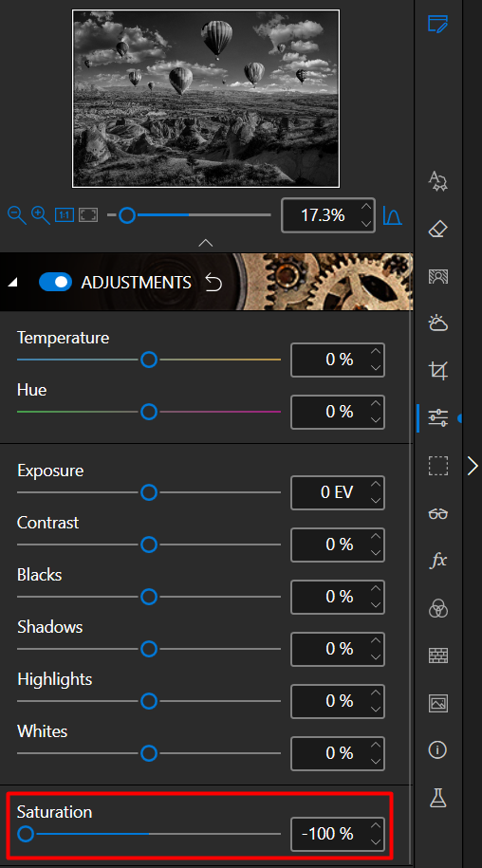The image size is (482, 868).
Task: Toggle the ADJUSTMENTS switch off
Action: [55, 283]
